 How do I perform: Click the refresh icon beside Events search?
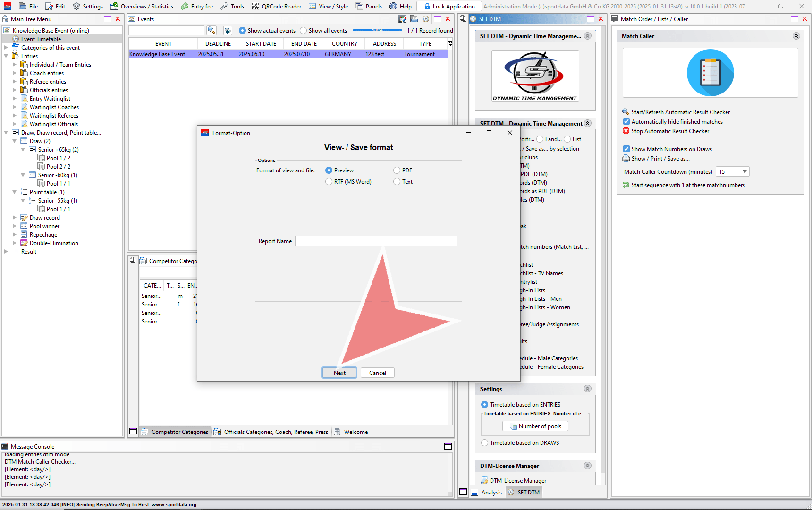(228, 30)
